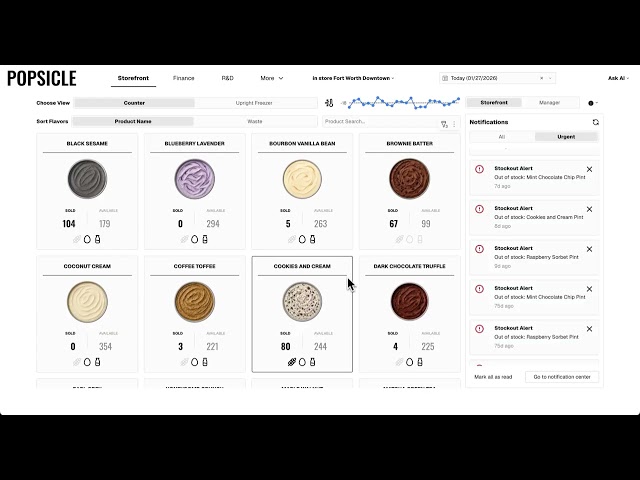640x480 pixels.
Task: Click the POPSICLE logo
Action: click(x=42, y=78)
